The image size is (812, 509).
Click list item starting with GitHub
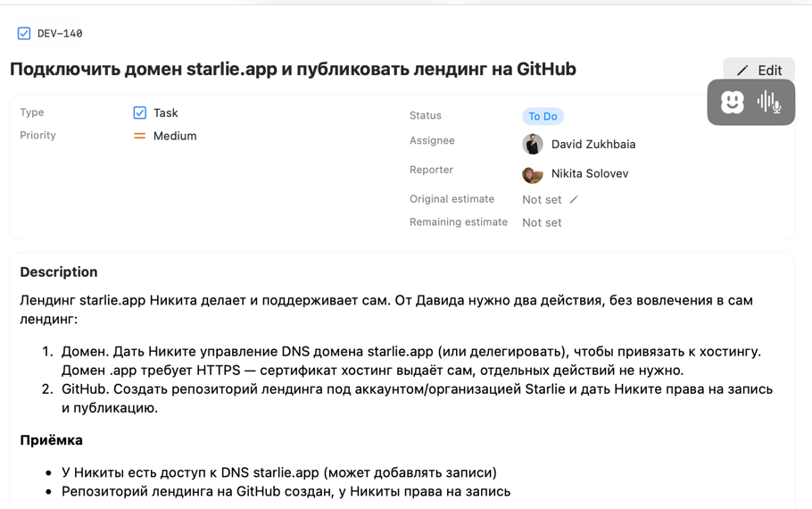click(417, 398)
